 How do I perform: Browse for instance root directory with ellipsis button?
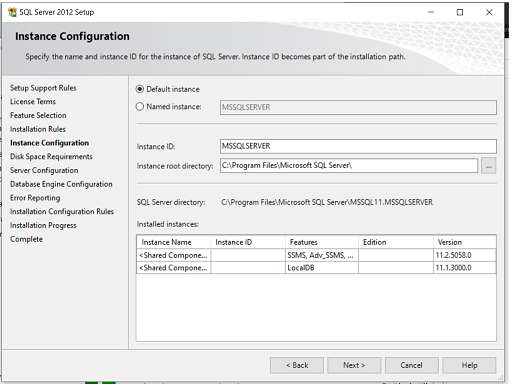point(488,166)
